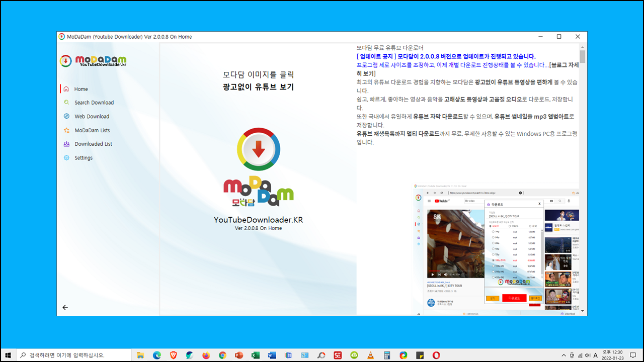Click the red SE taskbar icon
The image size is (644, 362).
[x=338, y=355]
